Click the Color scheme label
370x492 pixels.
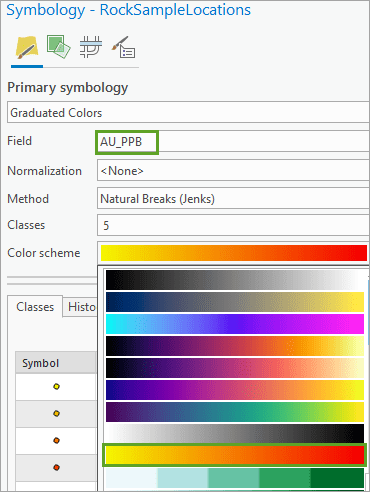44,253
